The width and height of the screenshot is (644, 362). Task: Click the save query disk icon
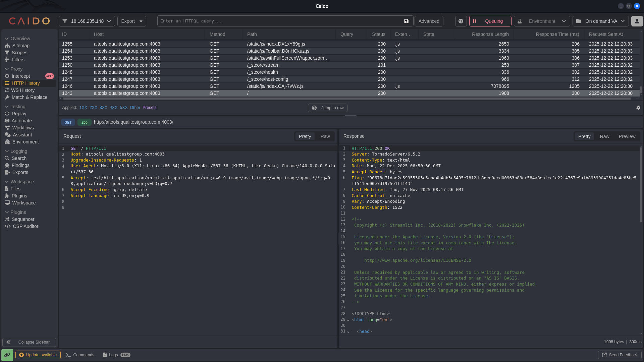point(406,21)
